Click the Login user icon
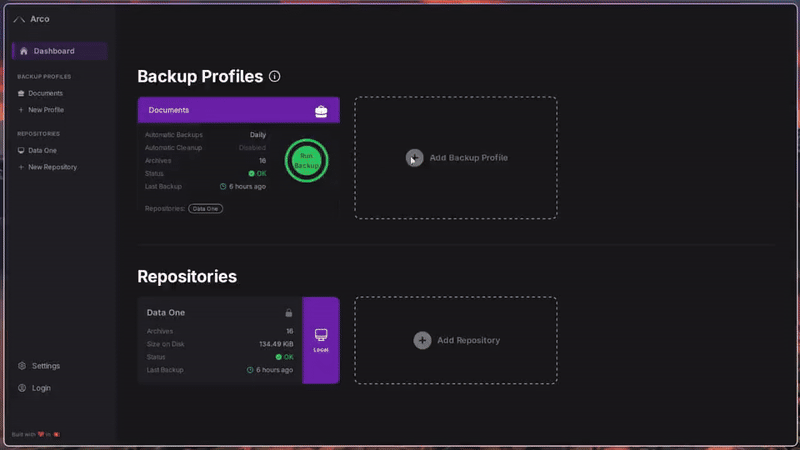This screenshot has width=800, height=450. pos(22,388)
